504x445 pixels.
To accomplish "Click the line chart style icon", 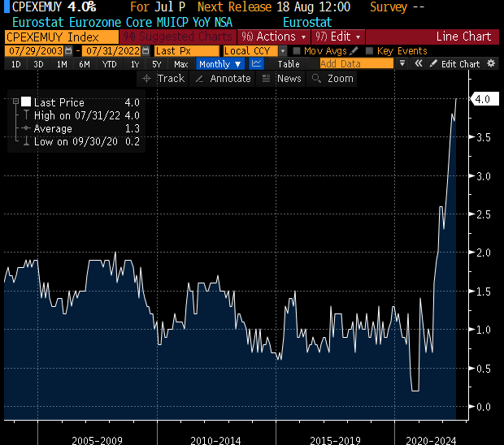I will [256, 63].
